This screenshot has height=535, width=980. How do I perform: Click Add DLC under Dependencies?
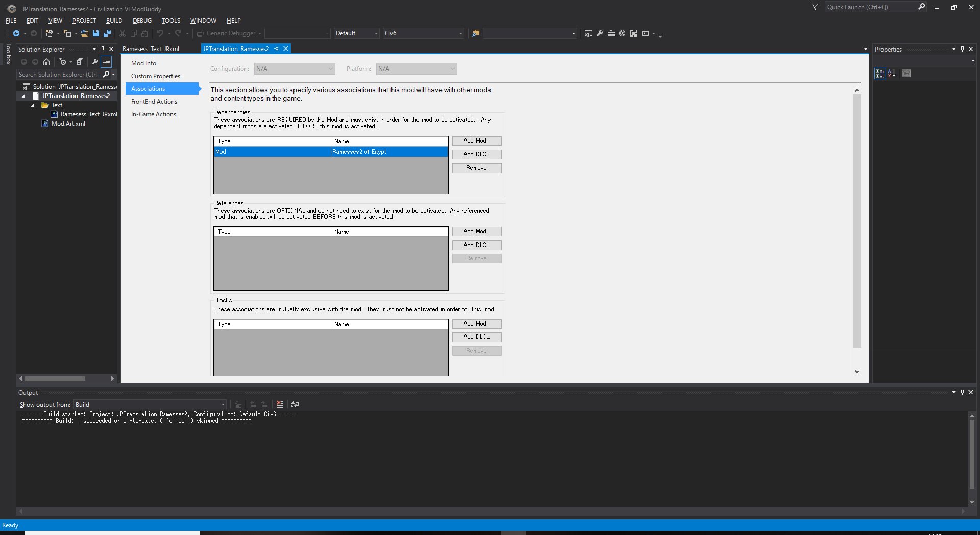tap(477, 154)
